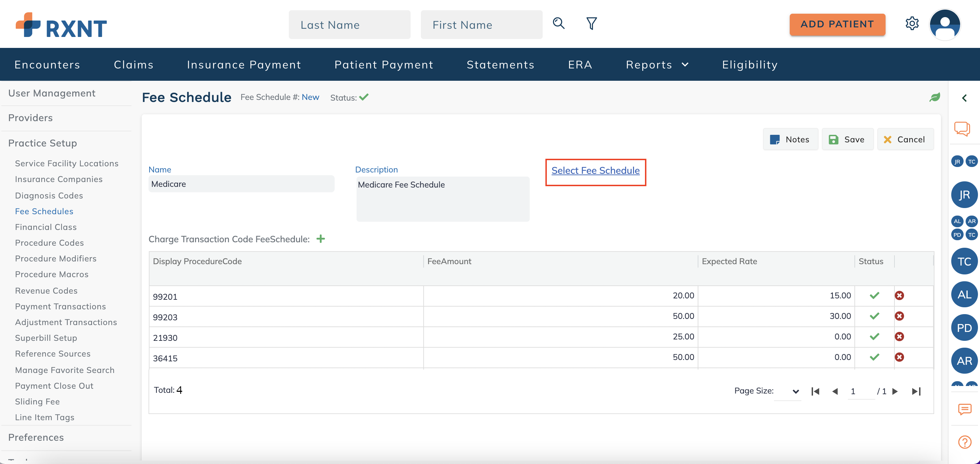Open the orange message icon near the bottom right
Viewport: 980px width, 464px height.
tap(964, 409)
